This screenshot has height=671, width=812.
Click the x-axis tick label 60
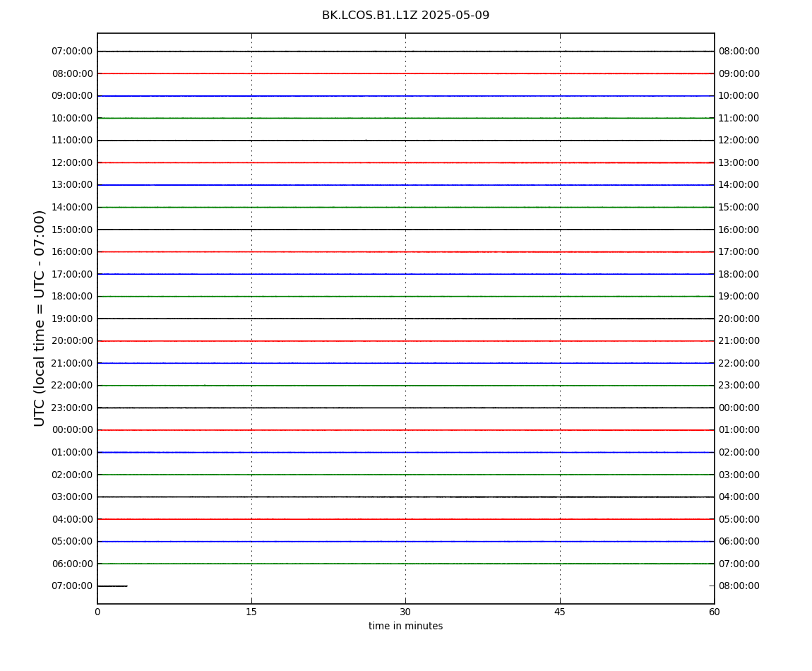714,612
